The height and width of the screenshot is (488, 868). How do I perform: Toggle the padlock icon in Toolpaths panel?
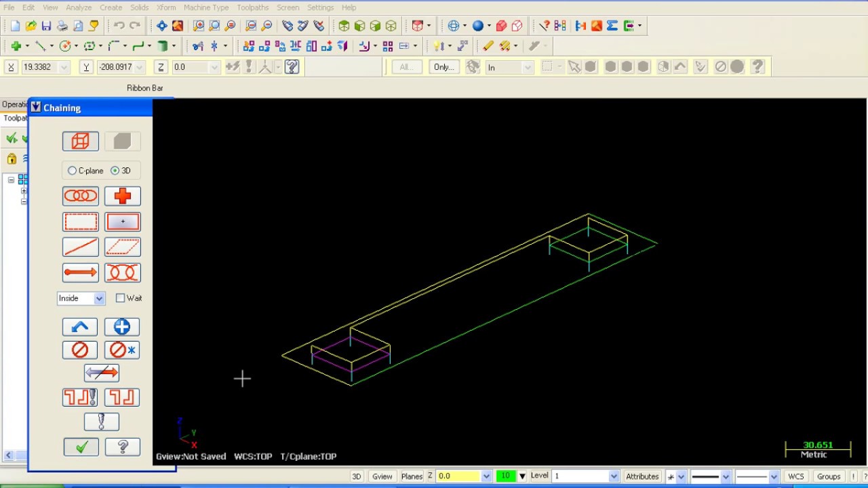point(12,159)
